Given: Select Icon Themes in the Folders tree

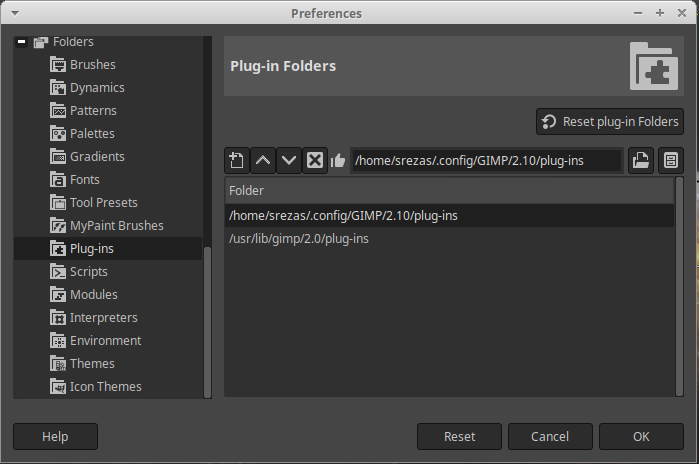Looking at the screenshot, I should tap(106, 386).
